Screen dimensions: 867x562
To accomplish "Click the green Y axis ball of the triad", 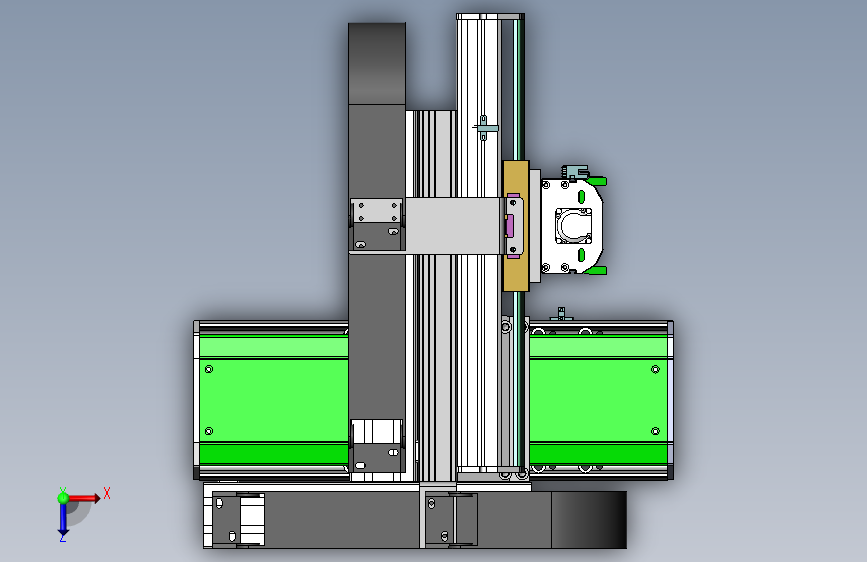I will click(x=63, y=498).
